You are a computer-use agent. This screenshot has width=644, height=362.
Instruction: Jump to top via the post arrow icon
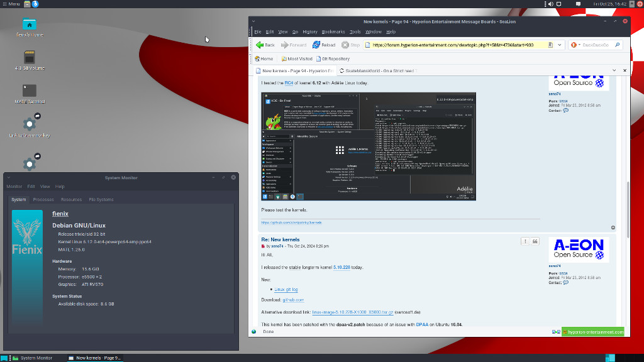(613, 228)
